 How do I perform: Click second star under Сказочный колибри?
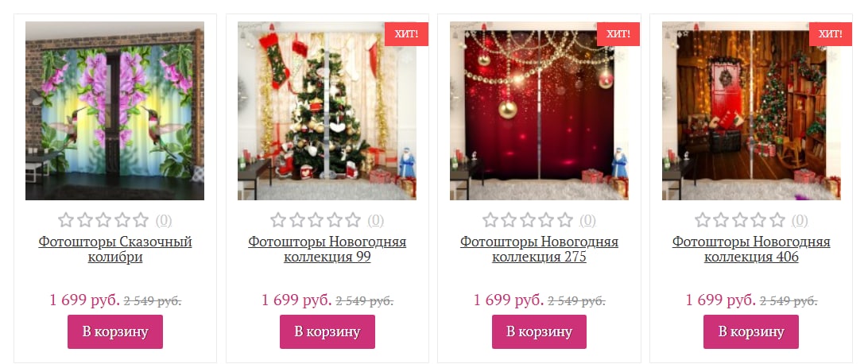tap(85, 220)
